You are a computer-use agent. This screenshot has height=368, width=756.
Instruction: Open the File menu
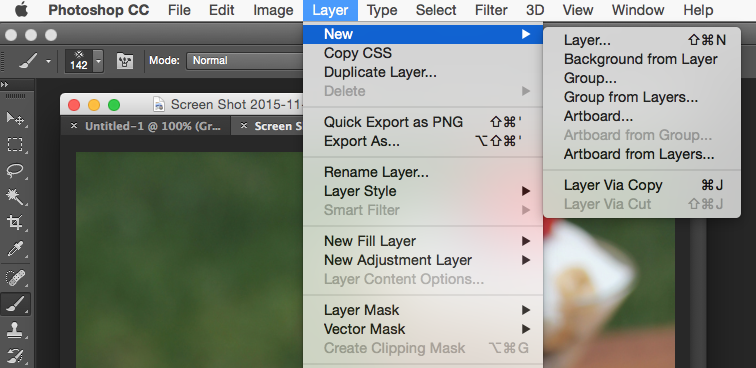(179, 10)
